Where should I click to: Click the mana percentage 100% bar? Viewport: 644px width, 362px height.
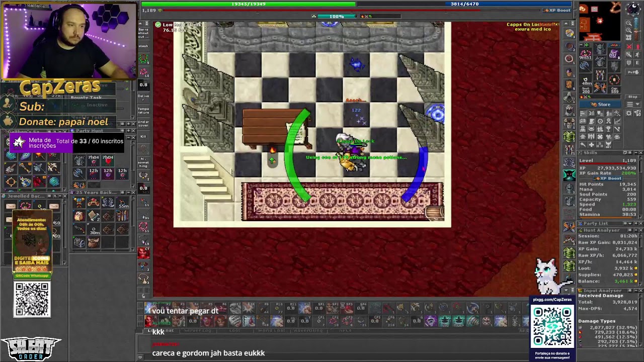pyautogui.click(x=336, y=16)
